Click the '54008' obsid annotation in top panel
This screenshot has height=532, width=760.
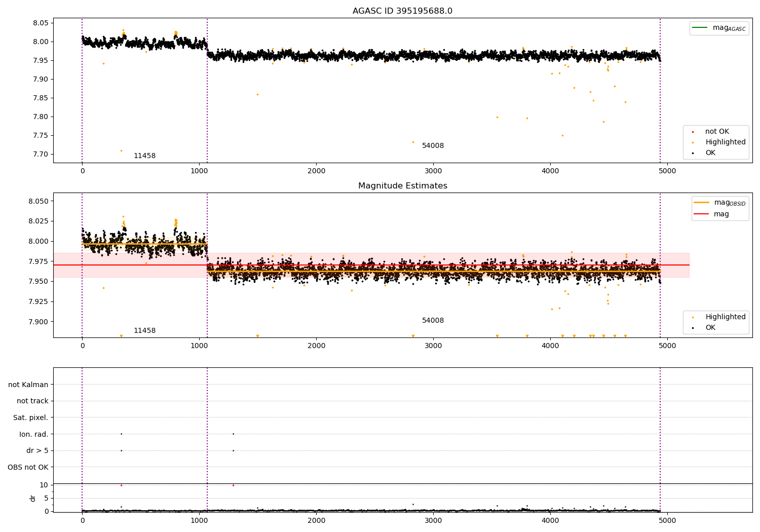(x=433, y=146)
